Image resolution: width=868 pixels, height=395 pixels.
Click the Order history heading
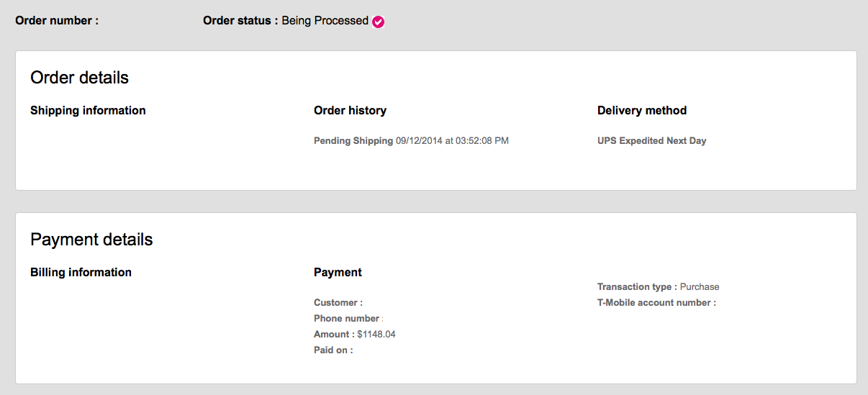[x=350, y=110]
